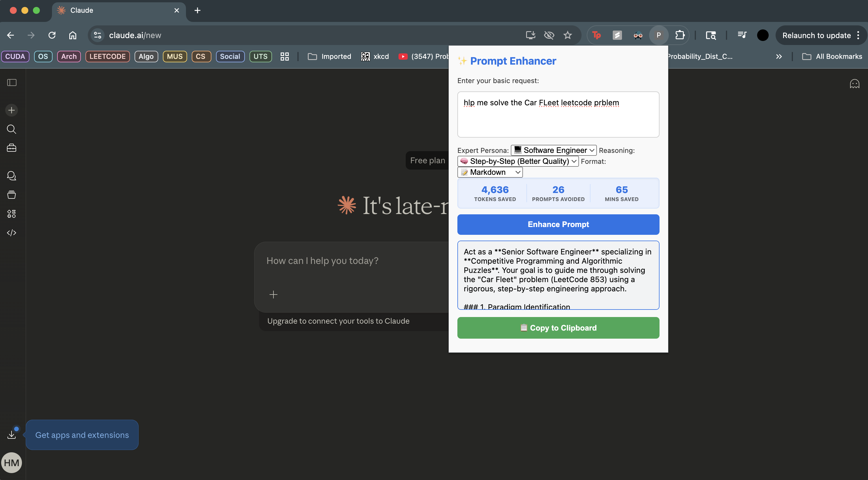
Task: Toggle incognito ghost chat icon
Action: click(x=854, y=83)
